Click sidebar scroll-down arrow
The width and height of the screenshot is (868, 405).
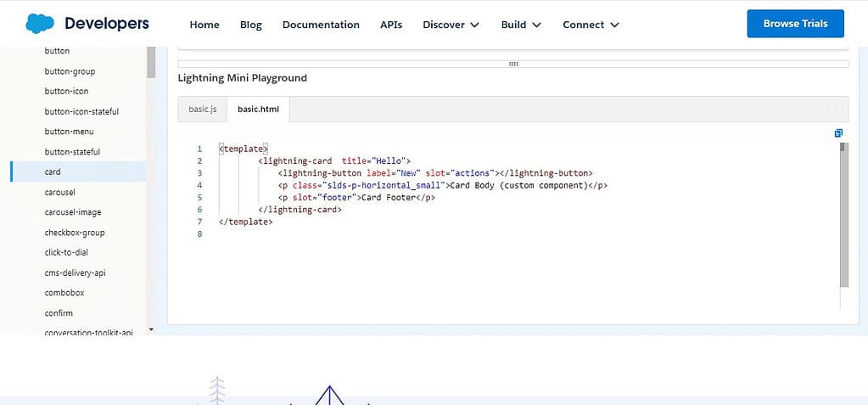[151, 329]
